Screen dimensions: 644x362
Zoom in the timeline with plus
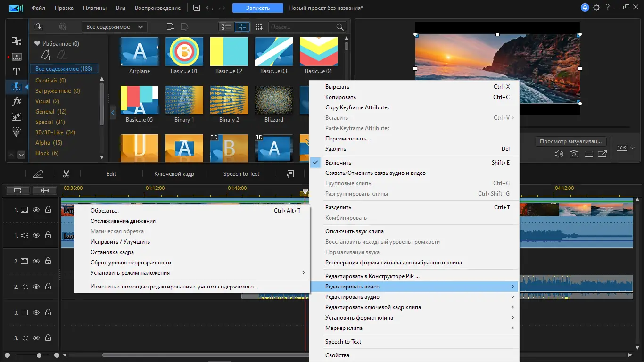click(57, 355)
